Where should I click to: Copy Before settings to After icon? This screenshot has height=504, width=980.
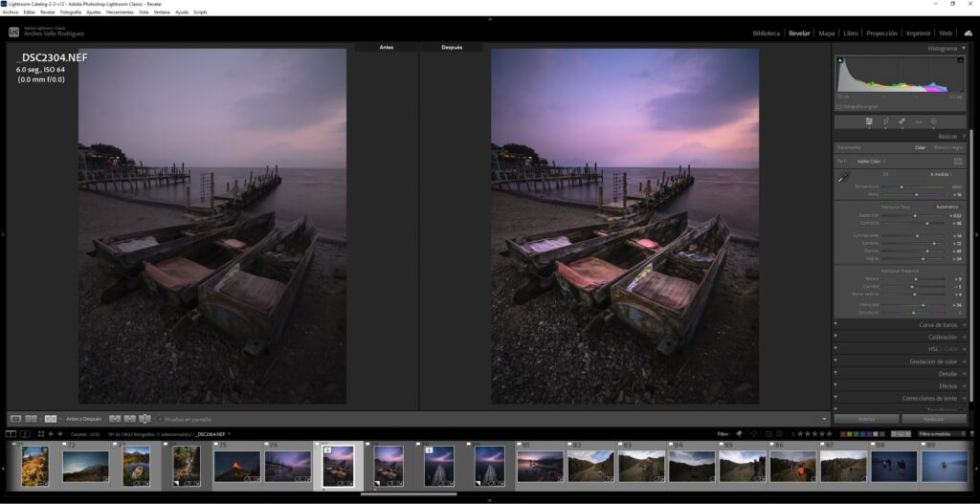tap(115, 419)
